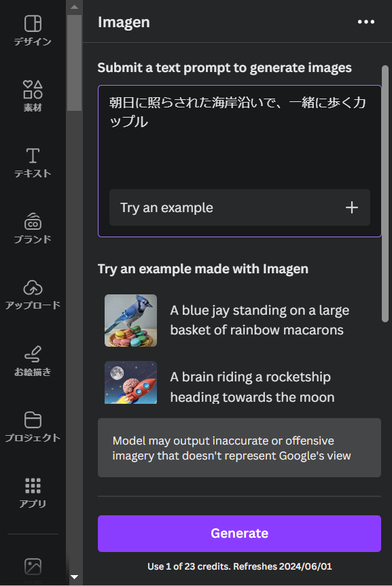
Task: Open the デザイン (Design) sidebar tab
Action: click(33, 31)
